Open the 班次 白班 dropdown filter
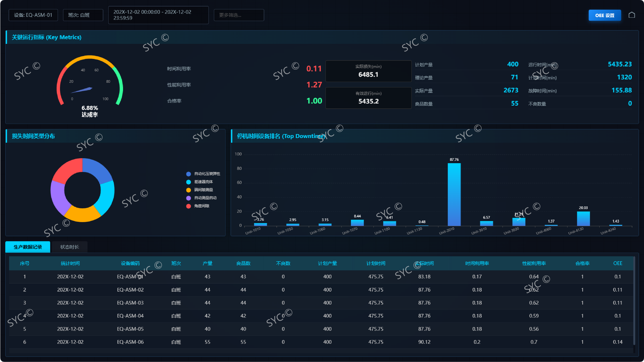Image resolution: width=644 pixels, height=362 pixels. [x=83, y=15]
